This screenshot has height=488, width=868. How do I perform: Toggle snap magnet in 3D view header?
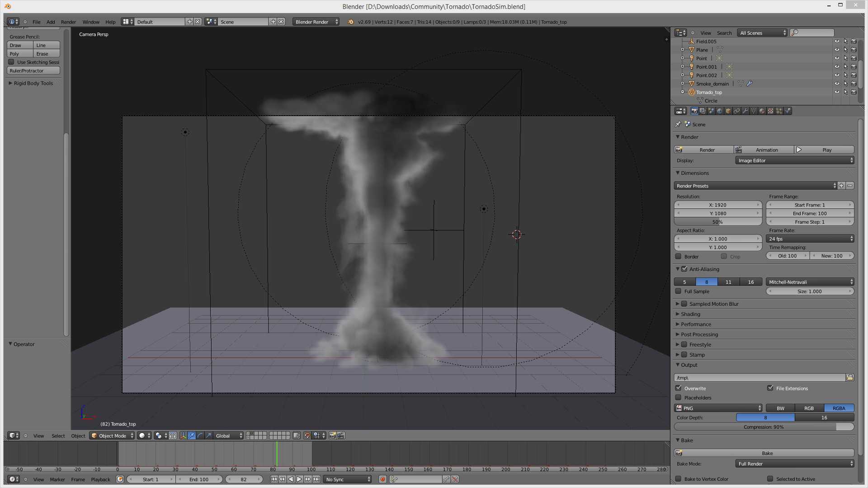[307, 436]
